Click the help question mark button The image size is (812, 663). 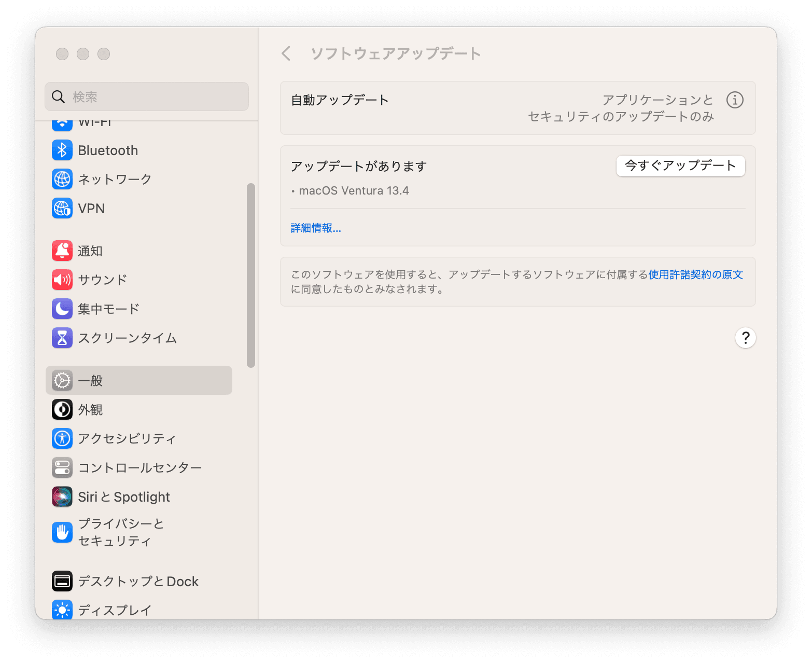tap(745, 338)
